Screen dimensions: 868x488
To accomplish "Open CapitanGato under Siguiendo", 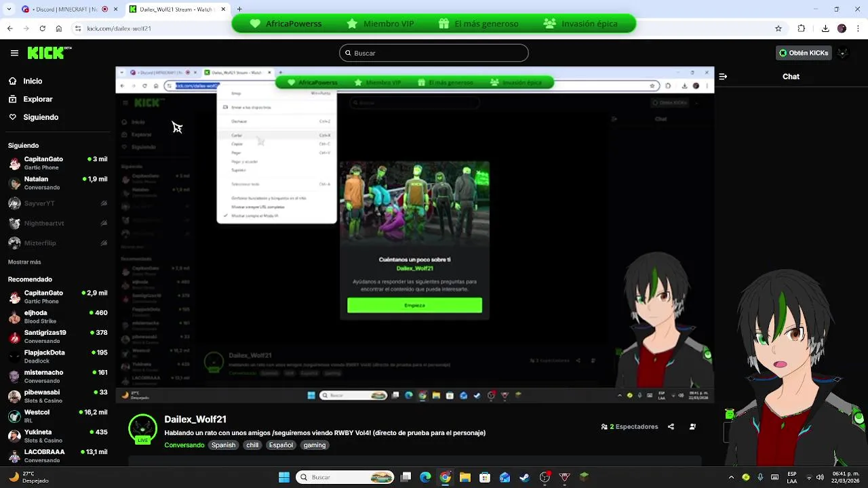I will (58, 163).
